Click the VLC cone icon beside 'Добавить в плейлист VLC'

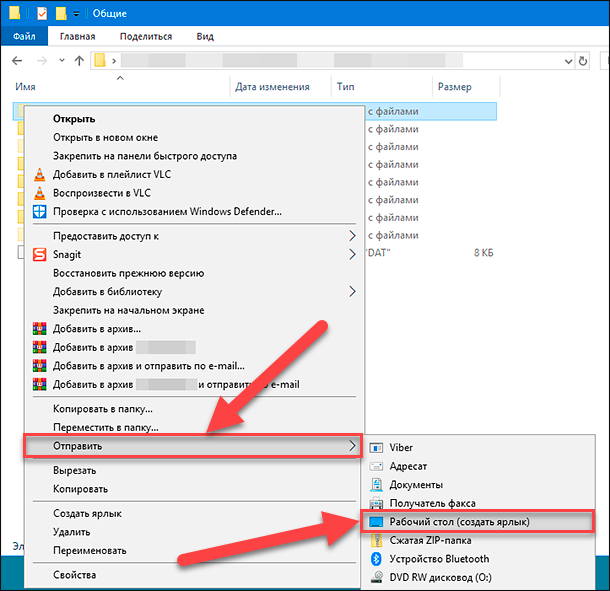(x=39, y=175)
